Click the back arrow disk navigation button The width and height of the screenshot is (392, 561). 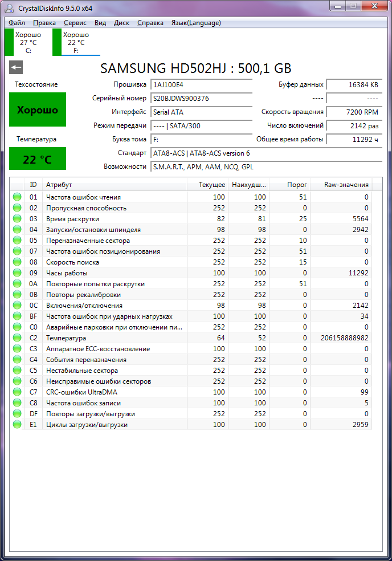click(x=16, y=67)
